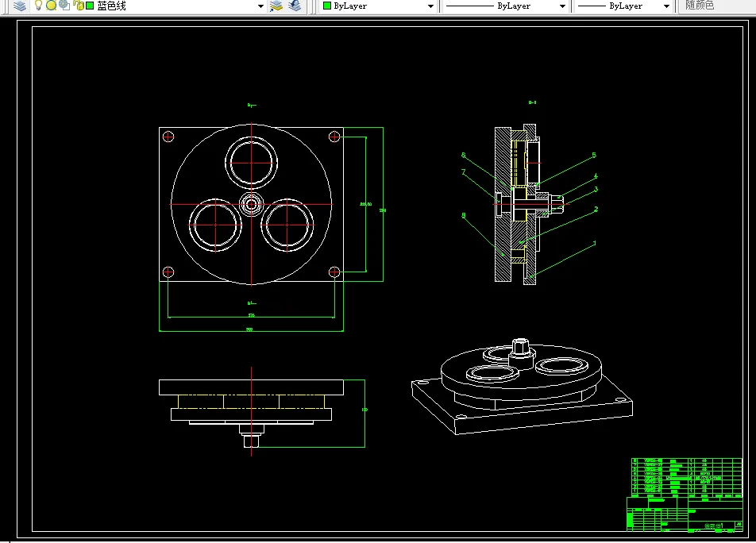Click the Layer Previous icon
Screen dimensions: 756x543
click(x=295, y=6)
